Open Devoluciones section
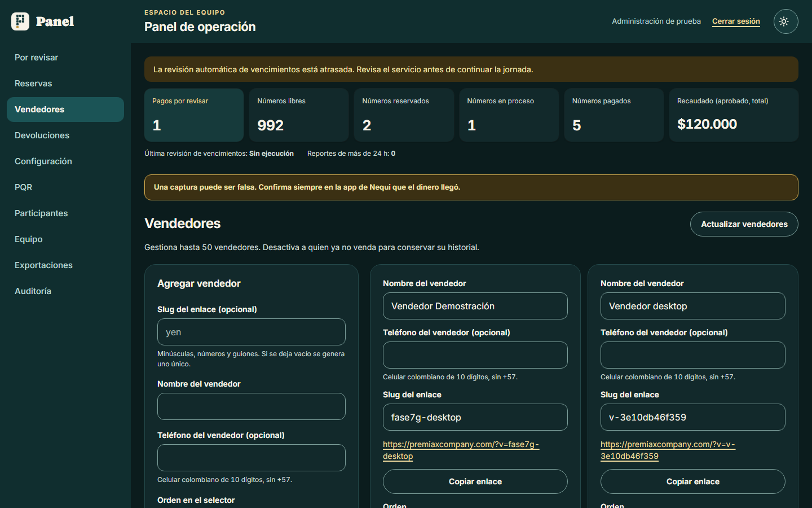812x508 pixels. (65, 135)
